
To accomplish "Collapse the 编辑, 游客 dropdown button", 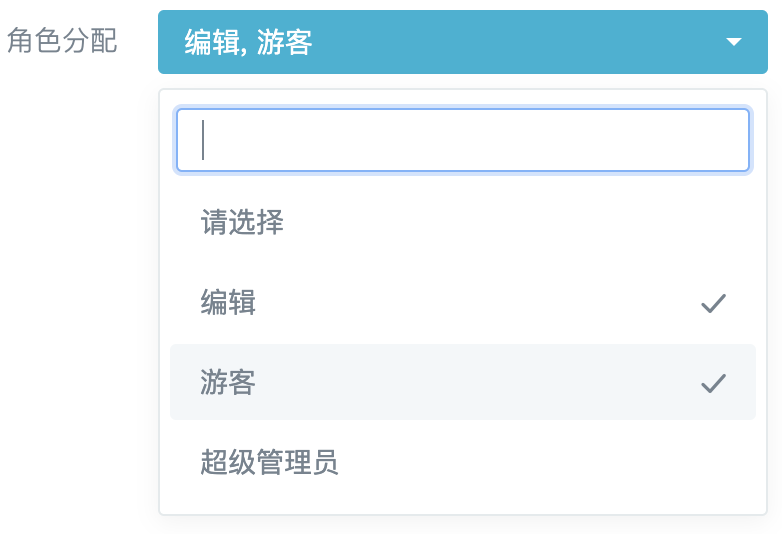I will click(463, 42).
